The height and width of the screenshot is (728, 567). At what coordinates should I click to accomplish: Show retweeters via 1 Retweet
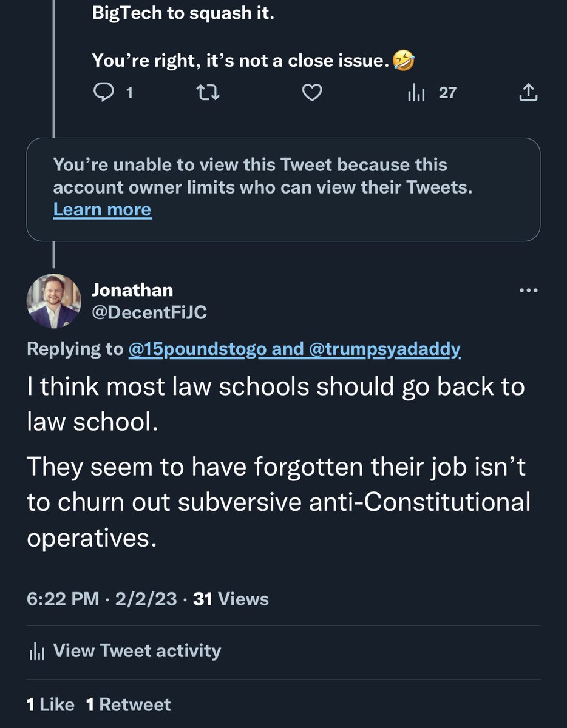pos(128,704)
